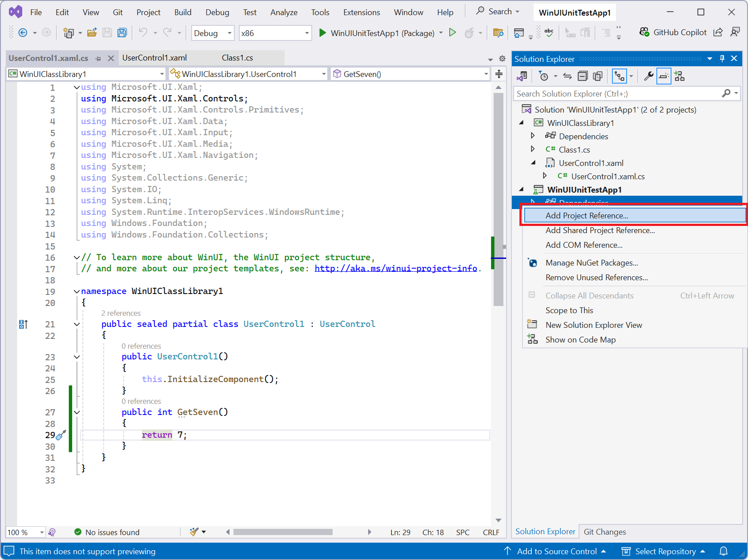
Task: Unpin the Solution Explorer panel
Action: click(x=722, y=58)
